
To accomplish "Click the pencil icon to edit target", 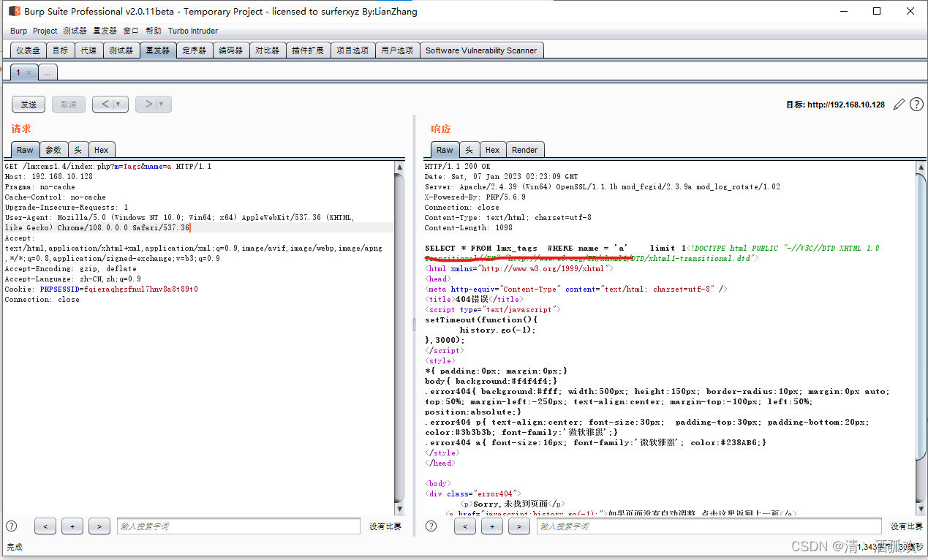I will point(899,105).
